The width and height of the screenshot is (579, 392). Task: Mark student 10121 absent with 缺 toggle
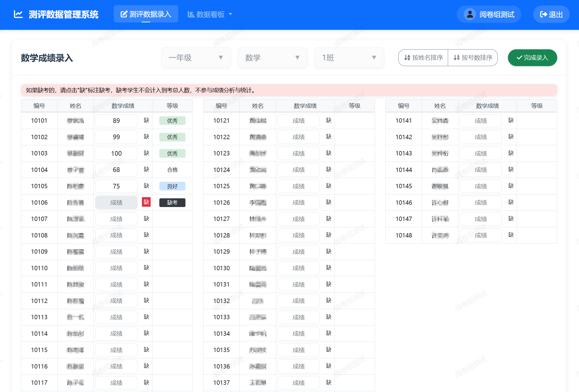click(x=329, y=121)
